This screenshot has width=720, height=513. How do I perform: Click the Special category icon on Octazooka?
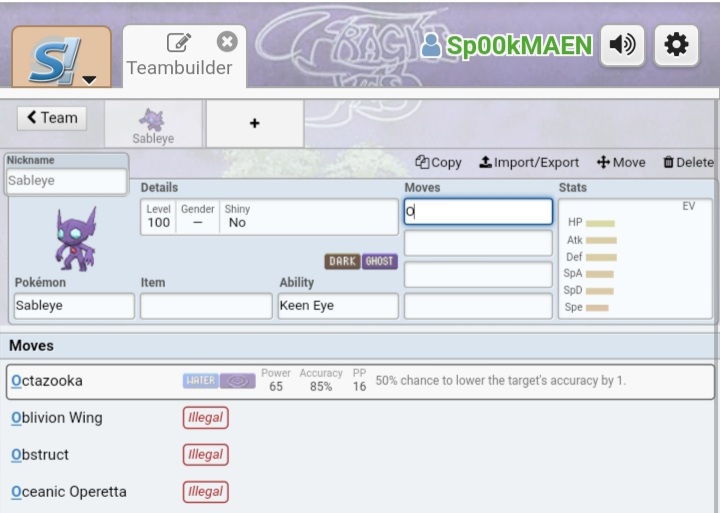[x=237, y=381]
